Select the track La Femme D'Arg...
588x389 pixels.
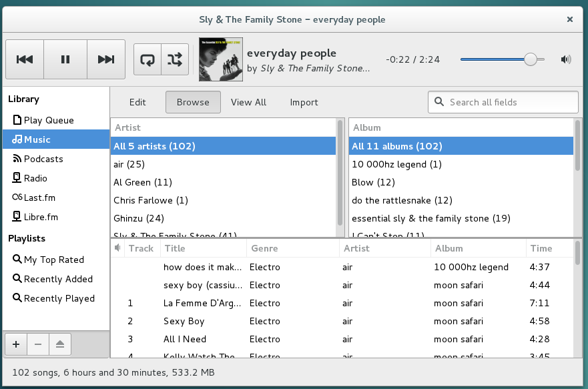(342, 303)
